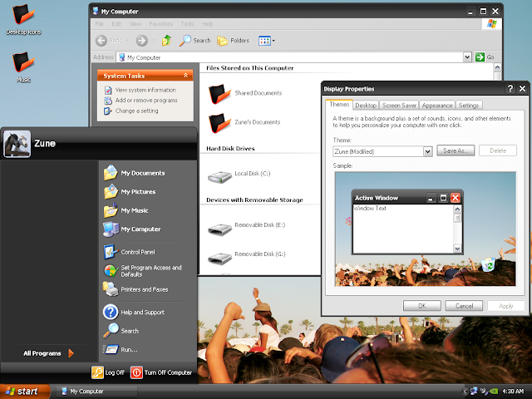Screen dimensions: 532x399
Task: Click scroll up arrow in My Computer window
Action: (x=497, y=67)
